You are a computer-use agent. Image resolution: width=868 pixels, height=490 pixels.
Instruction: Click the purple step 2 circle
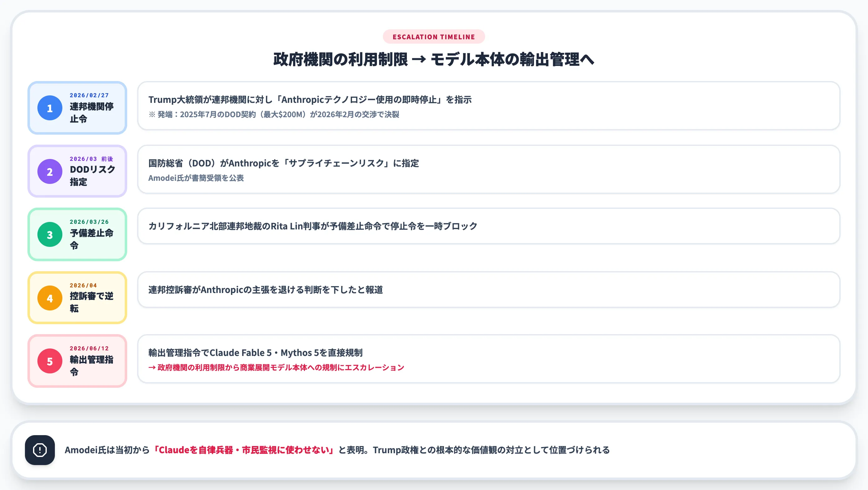(x=50, y=171)
